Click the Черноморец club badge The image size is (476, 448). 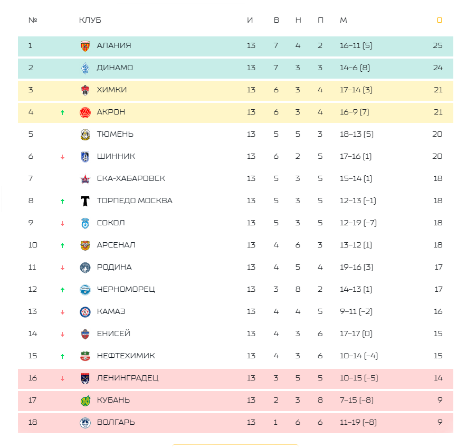click(85, 290)
